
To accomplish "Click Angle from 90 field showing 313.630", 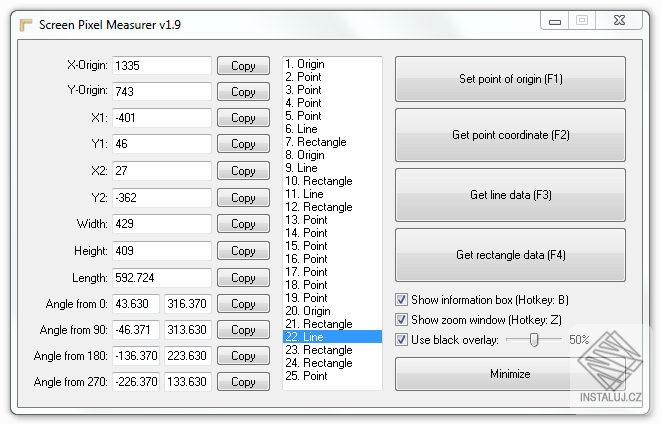I will [188, 330].
